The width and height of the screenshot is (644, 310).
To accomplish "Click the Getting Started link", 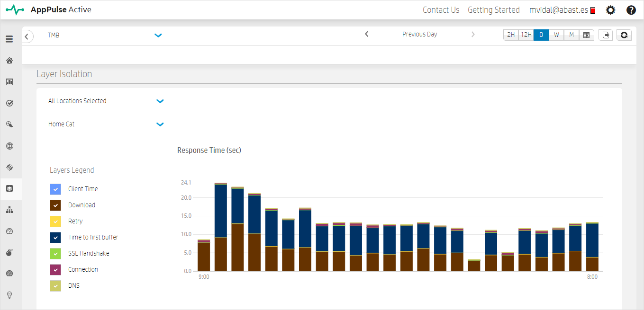I will (x=493, y=10).
